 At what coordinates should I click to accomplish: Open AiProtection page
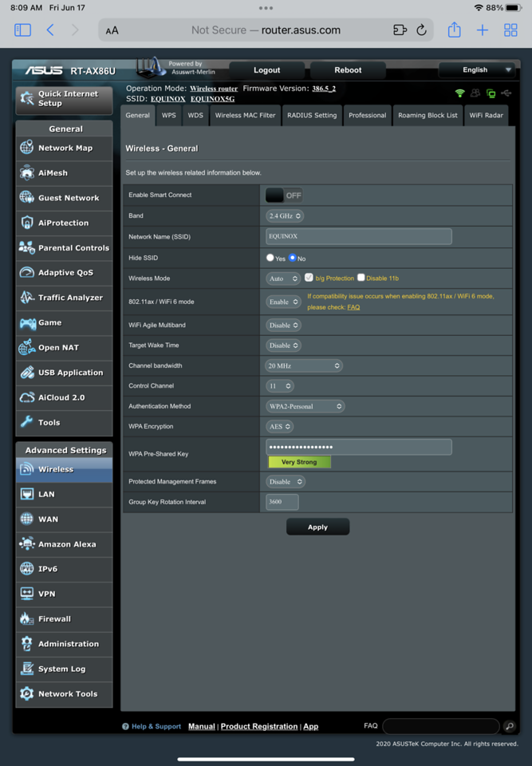click(x=64, y=223)
